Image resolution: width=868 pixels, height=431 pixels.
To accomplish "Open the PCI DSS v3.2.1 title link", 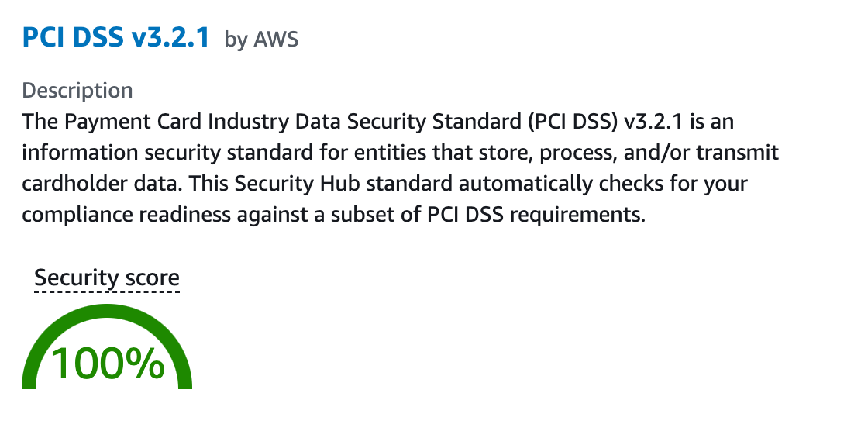I will [x=116, y=36].
